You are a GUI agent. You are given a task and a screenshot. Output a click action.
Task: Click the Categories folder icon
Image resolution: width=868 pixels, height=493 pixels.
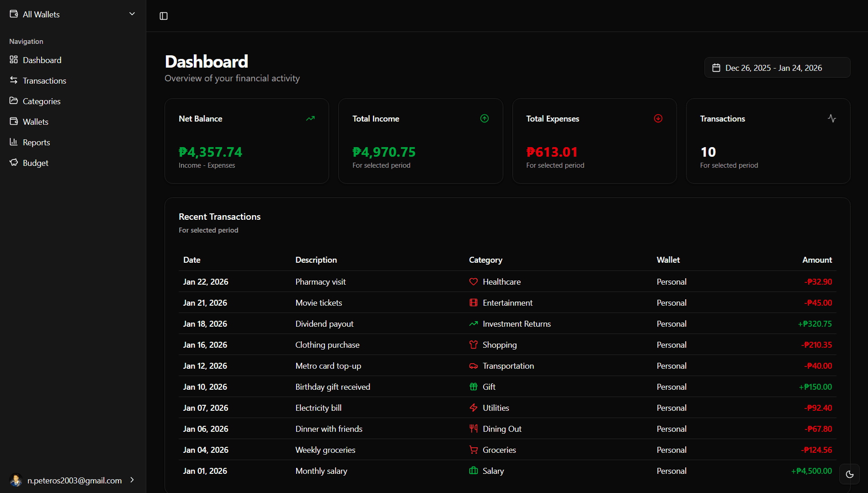click(14, 101)
